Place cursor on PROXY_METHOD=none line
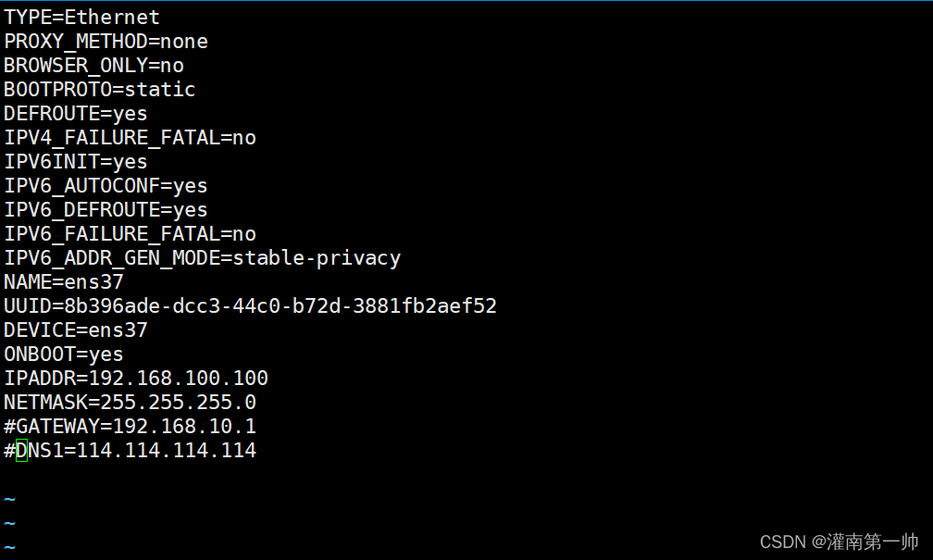933x560 pixels. pyautogui.click(x=106, y=42)
